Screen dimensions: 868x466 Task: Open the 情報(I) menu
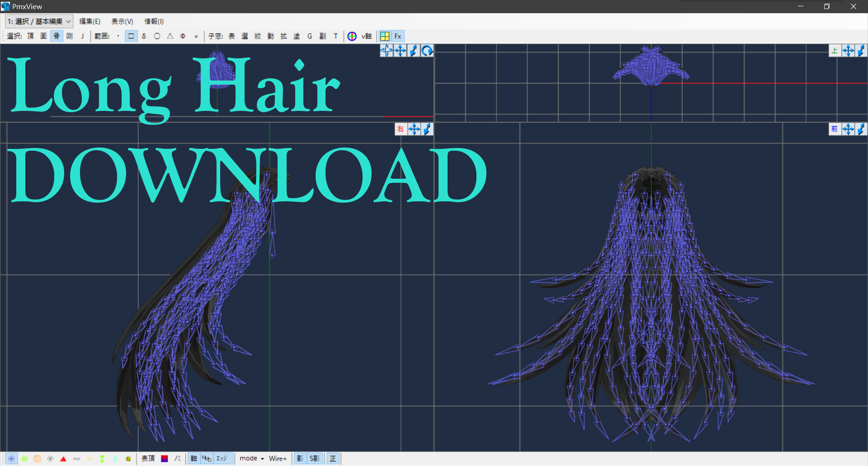click(x=153, y=21)
